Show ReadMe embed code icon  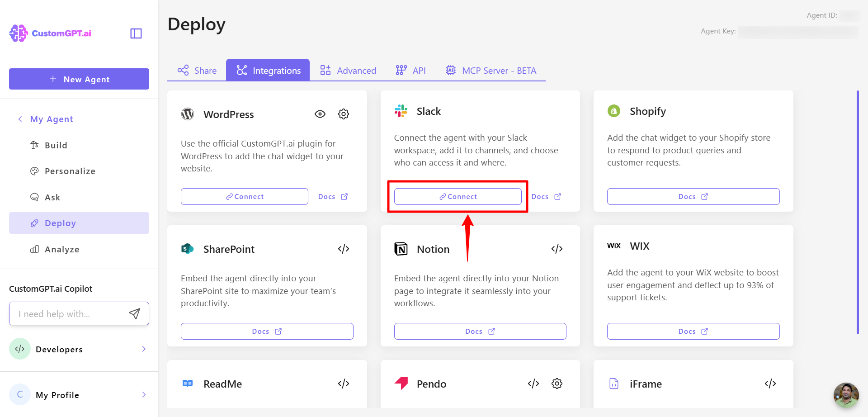pyautogui.click(x=344, y=384)
